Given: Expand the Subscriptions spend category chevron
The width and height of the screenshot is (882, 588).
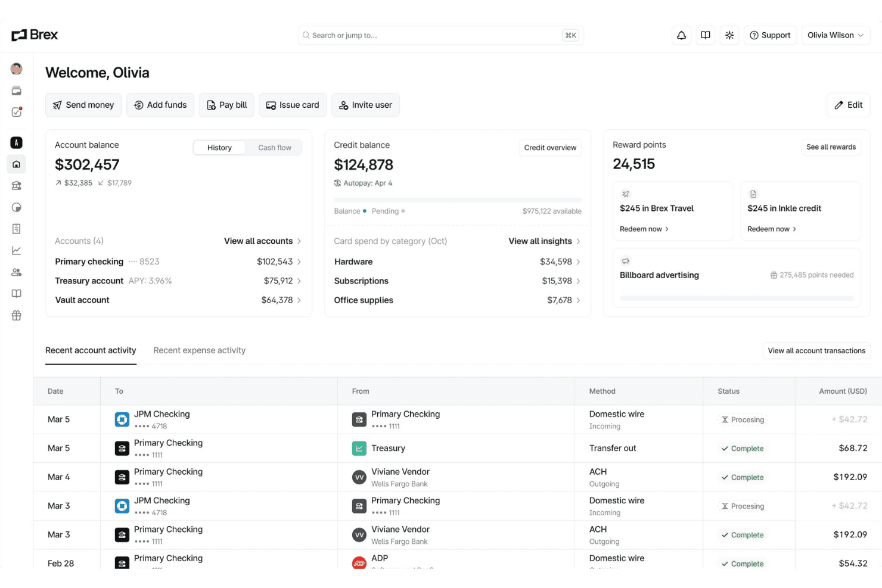Looking at the screenshot, I should (x=578, y=281).
